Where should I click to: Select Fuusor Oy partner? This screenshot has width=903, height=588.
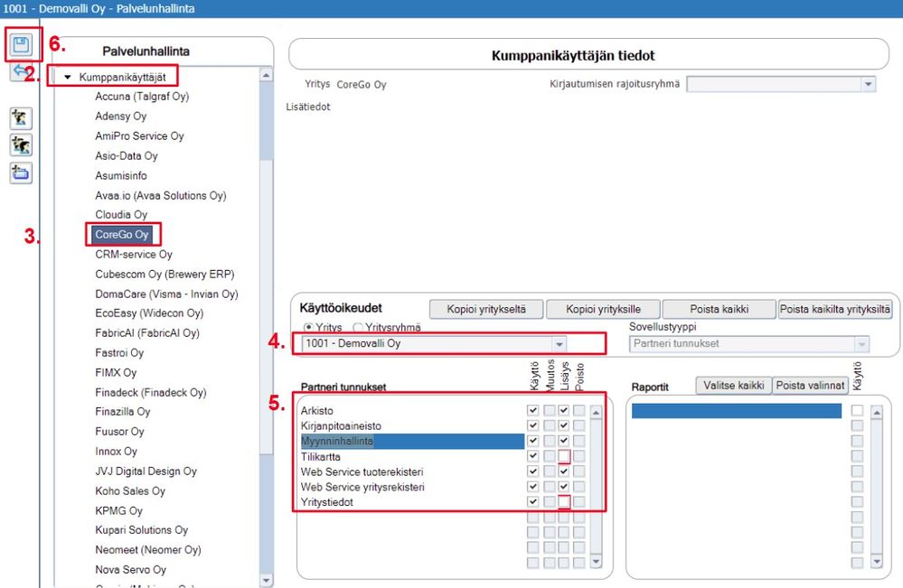point(119,432)
